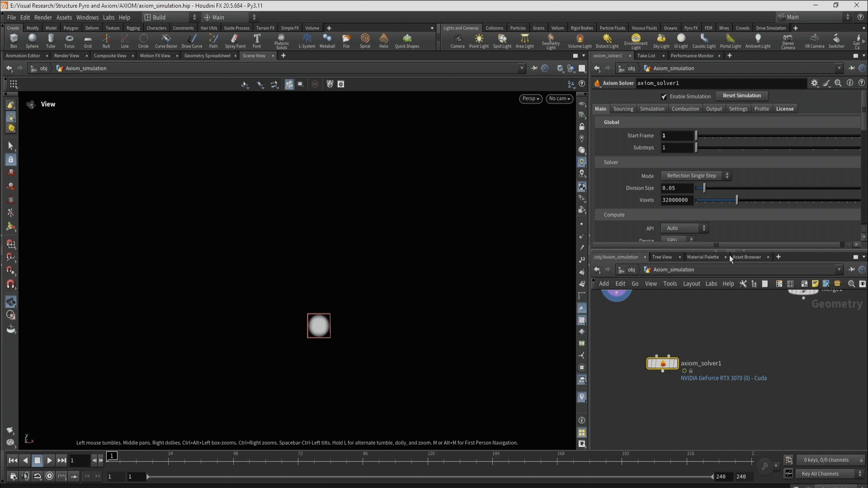Toggle the real-time playback button

tap(49, 476)
